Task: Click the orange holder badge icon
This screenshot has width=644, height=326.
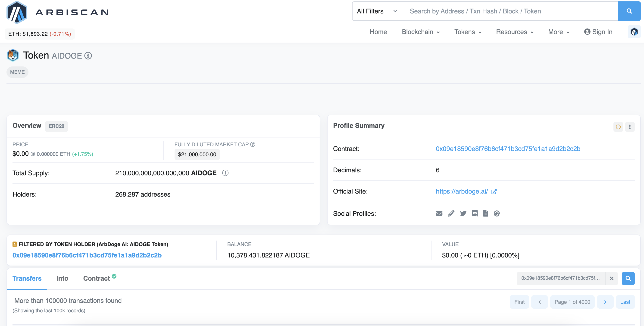Action: [15, 244]
